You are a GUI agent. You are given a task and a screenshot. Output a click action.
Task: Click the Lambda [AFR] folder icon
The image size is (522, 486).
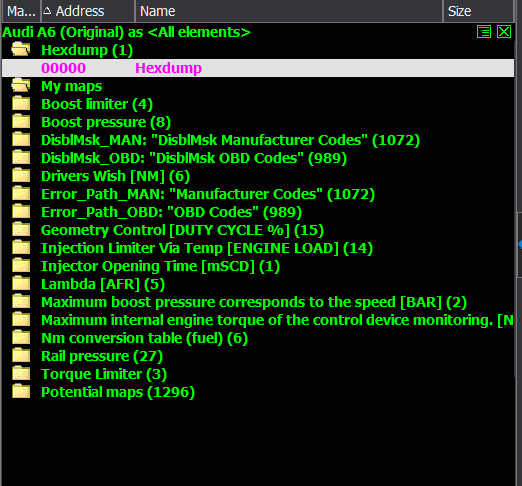[x=21, y=284]
